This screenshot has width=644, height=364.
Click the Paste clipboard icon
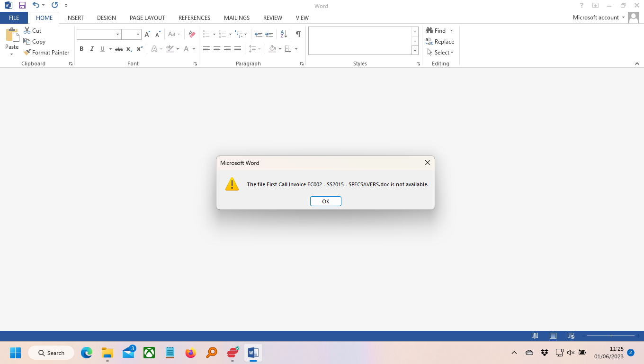[x=12, y=36]
